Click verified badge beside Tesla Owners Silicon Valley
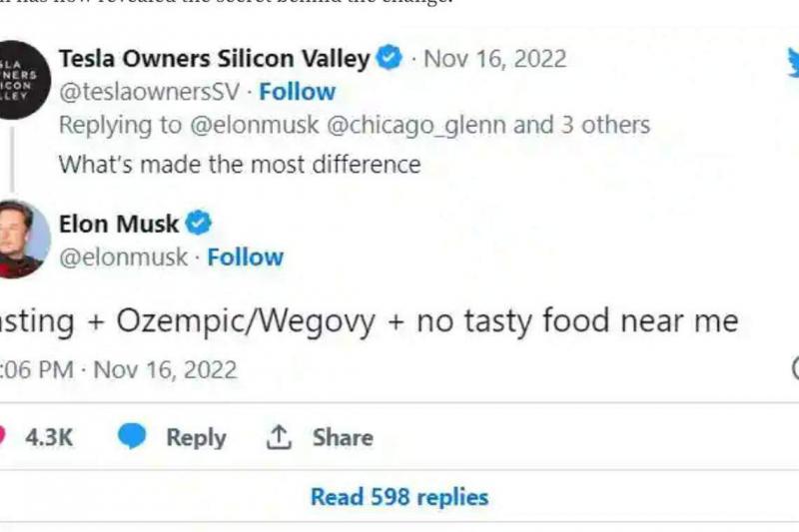 click(390, 59)
